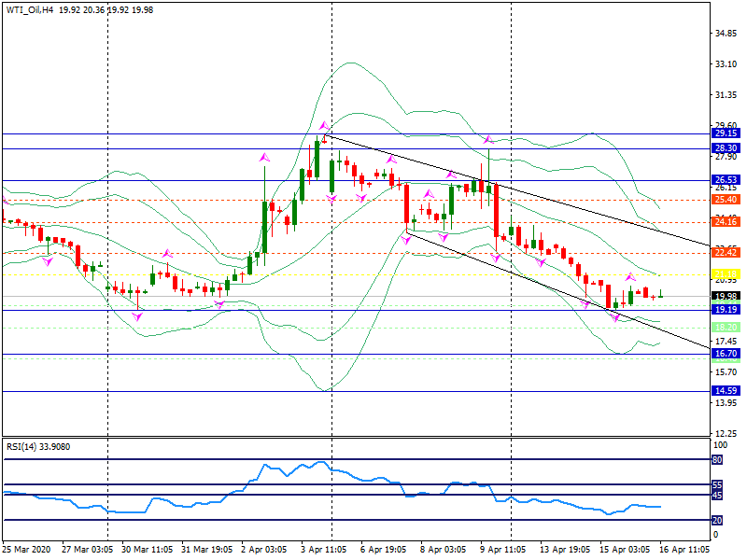747x560 pixels.
Task: Click the 14.59 price level label
Action: pyautogui.click(x=726, y=391)
